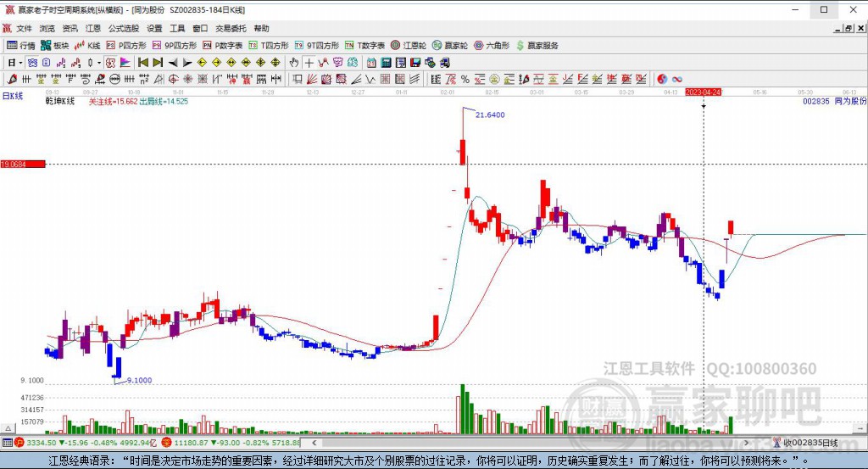The image size is (868, 469).
Task: Switch to the K线 chart view
Action: pyautogui.click(x=87, y=46)
